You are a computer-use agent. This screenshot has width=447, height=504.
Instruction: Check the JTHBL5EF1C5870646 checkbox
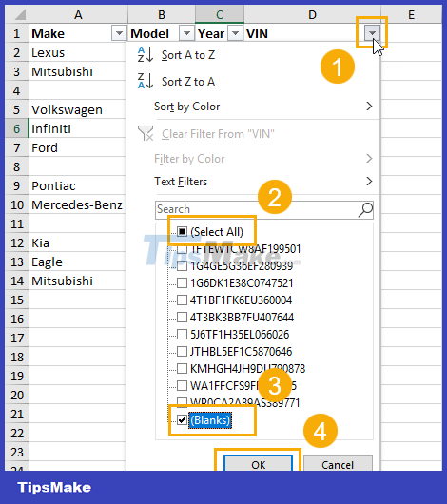coord(182,351)
